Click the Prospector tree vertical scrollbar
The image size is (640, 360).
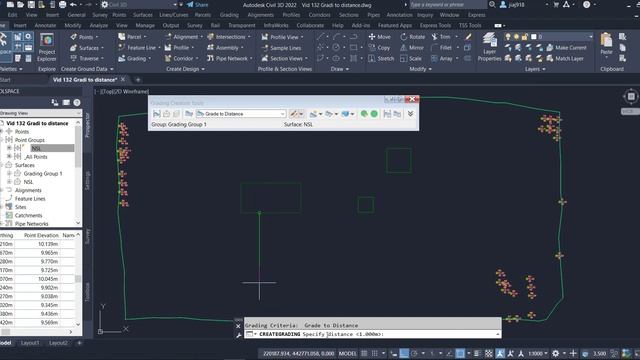pyautogui.click(x=78, y=172)
